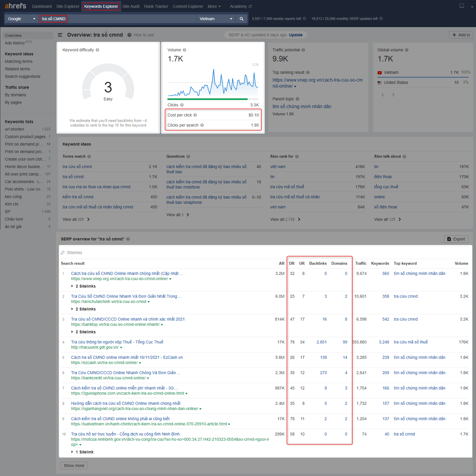Click the green clicks progress bar under volume chart
The width and height of the screenshot is (476, 476).
click(x=207, y=99)
